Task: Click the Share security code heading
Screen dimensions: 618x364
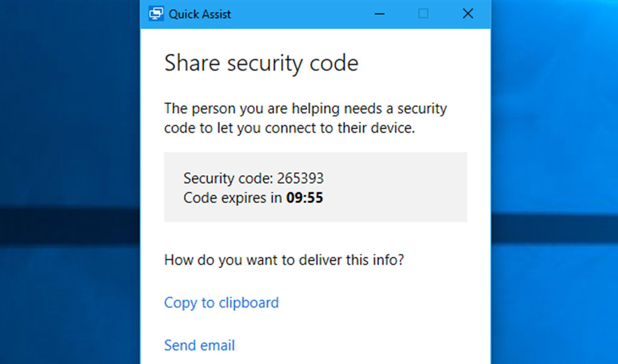Action: [x=261, y=63]
